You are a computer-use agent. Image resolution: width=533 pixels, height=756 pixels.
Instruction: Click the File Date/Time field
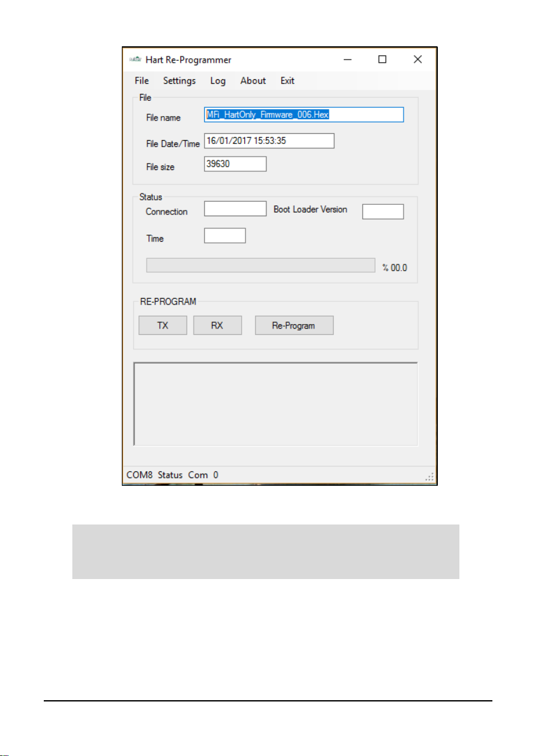(269, 141)
